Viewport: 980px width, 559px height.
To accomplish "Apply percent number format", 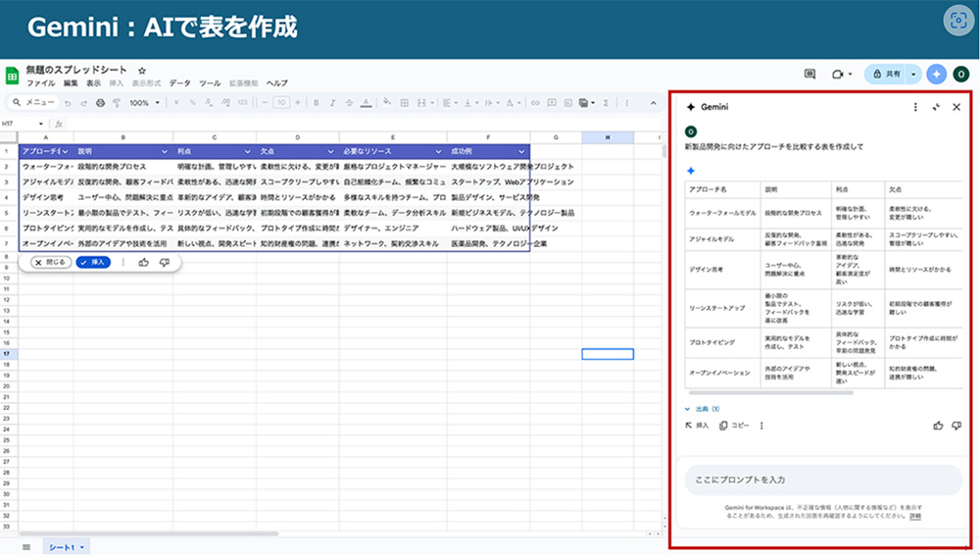I will (192, 103).
